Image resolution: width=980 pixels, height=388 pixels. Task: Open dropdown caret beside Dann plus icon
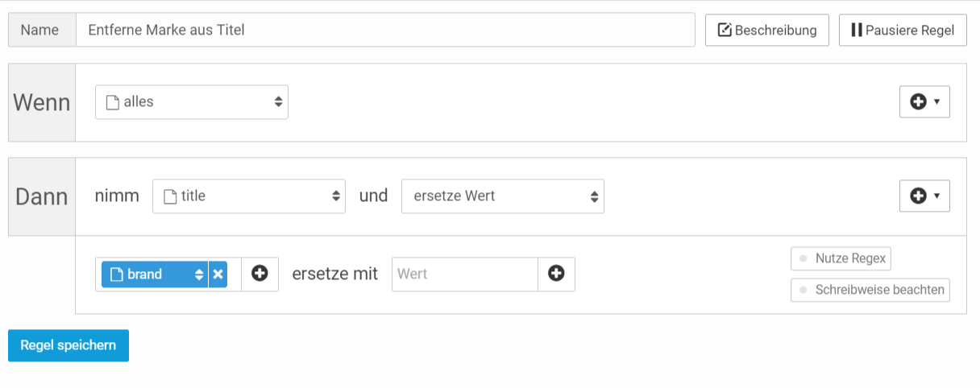coord(936,196)
